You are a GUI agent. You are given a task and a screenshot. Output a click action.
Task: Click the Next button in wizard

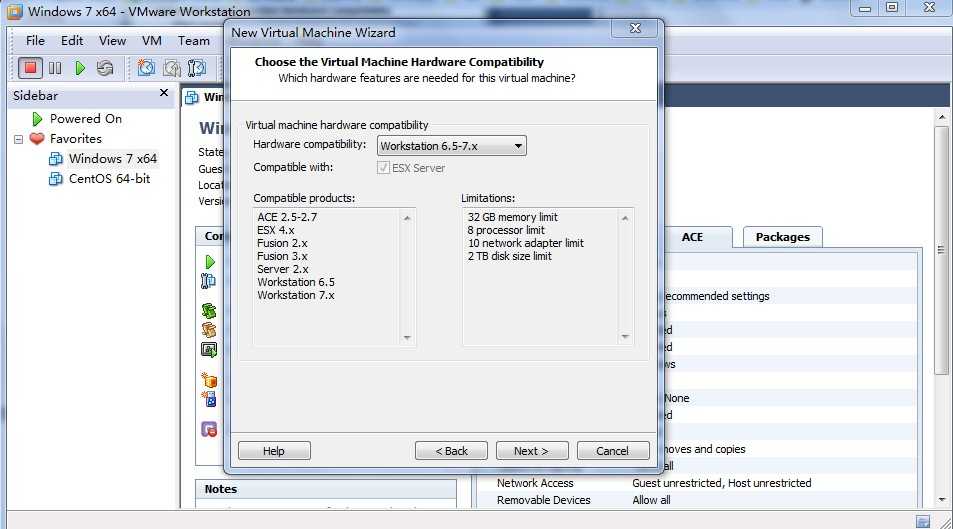point(532,451)
